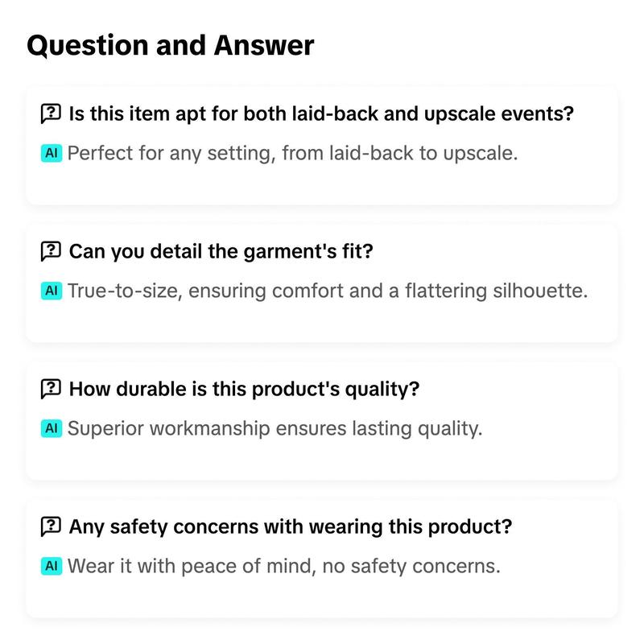
Task: Open 'Can you detail the garment's fit?' question
Action: [221, 251]
